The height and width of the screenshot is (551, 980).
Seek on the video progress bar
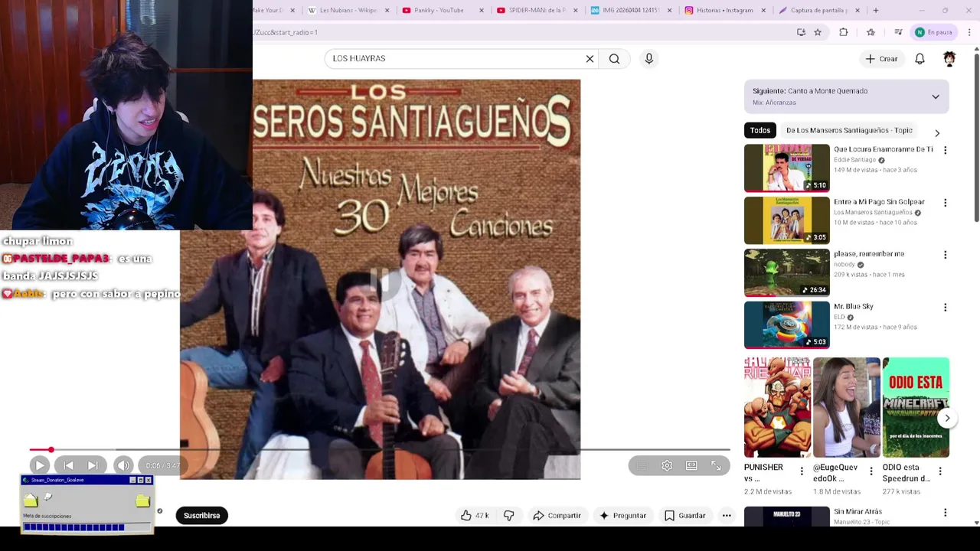point(380,450)
